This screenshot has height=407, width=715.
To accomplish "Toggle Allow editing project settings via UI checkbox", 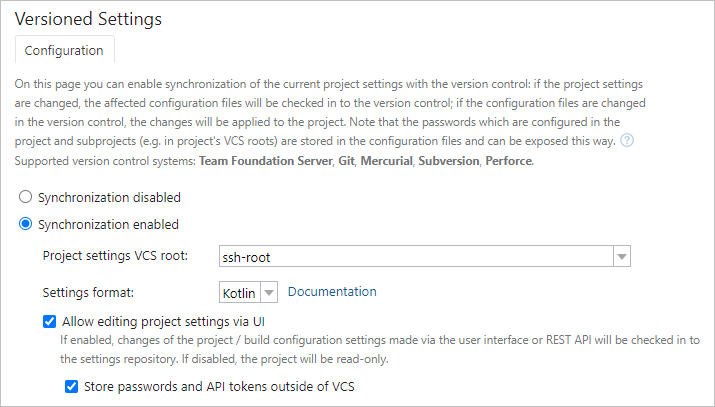I will 50,322.
